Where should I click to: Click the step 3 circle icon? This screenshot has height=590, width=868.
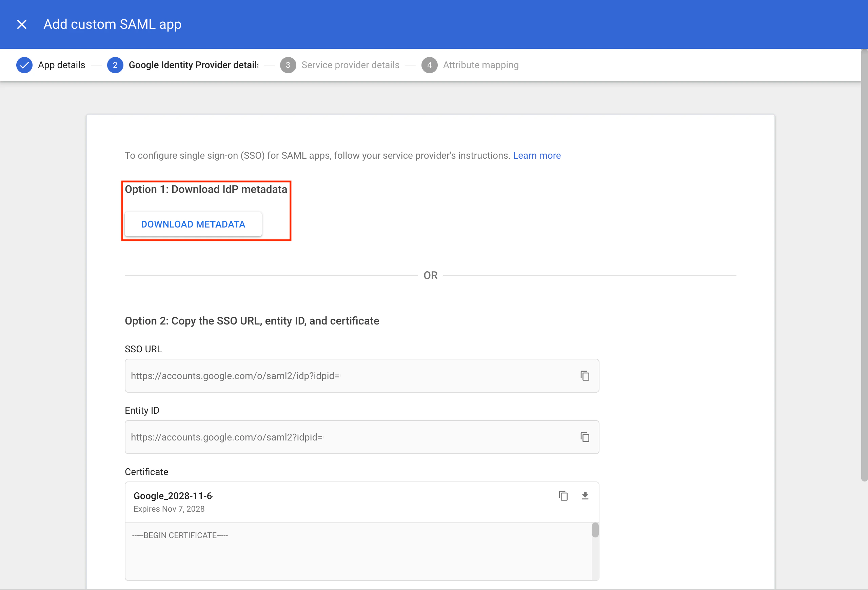point(288,65)
